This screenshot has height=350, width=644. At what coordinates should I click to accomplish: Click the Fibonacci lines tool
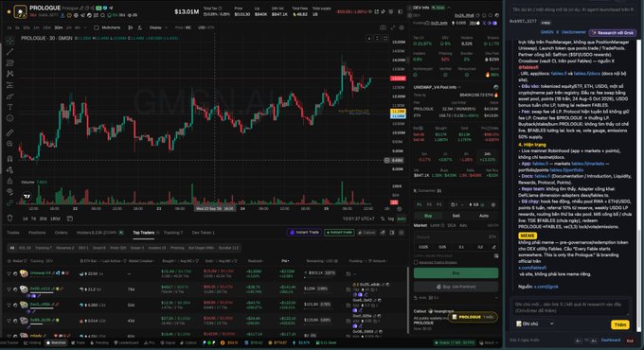(9, 62)
